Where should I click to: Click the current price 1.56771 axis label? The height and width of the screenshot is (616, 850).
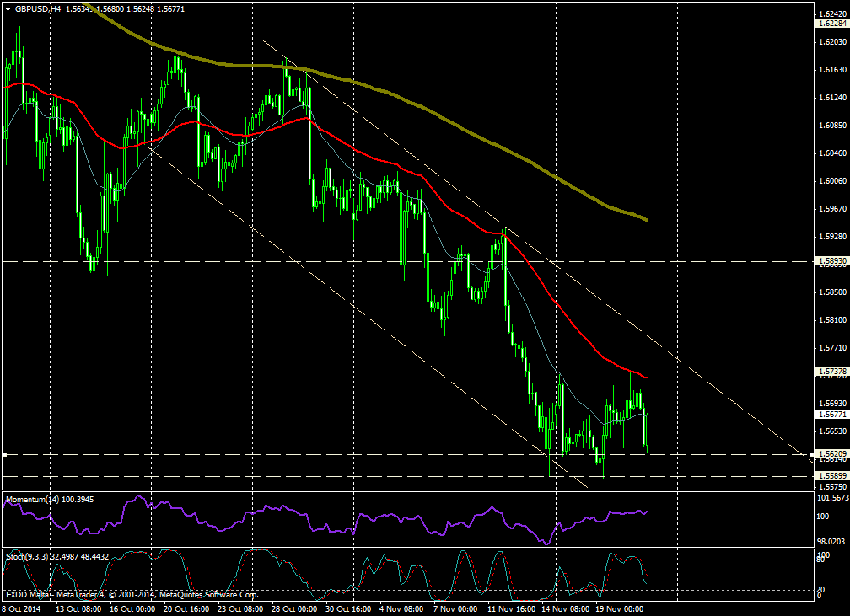[831, 415]
